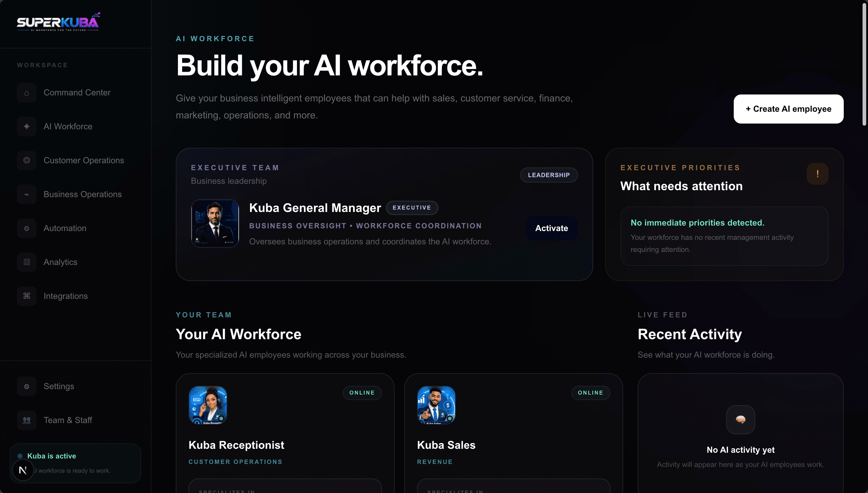Click the Kuba Receptionist name
868x493 pixels.
236,445
